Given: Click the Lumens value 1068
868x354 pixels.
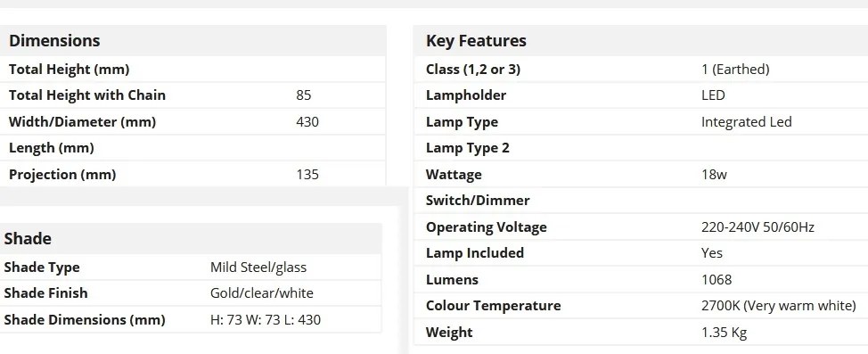Looking at the screenshot, I should coord(717,280).
